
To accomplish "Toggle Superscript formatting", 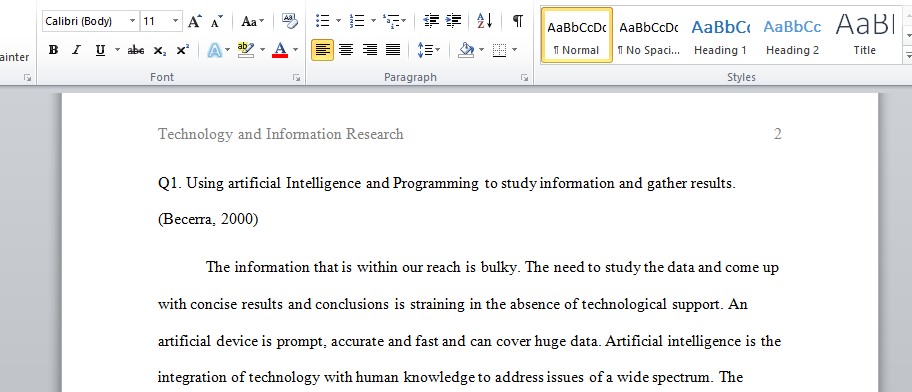I will coord(183,50).
